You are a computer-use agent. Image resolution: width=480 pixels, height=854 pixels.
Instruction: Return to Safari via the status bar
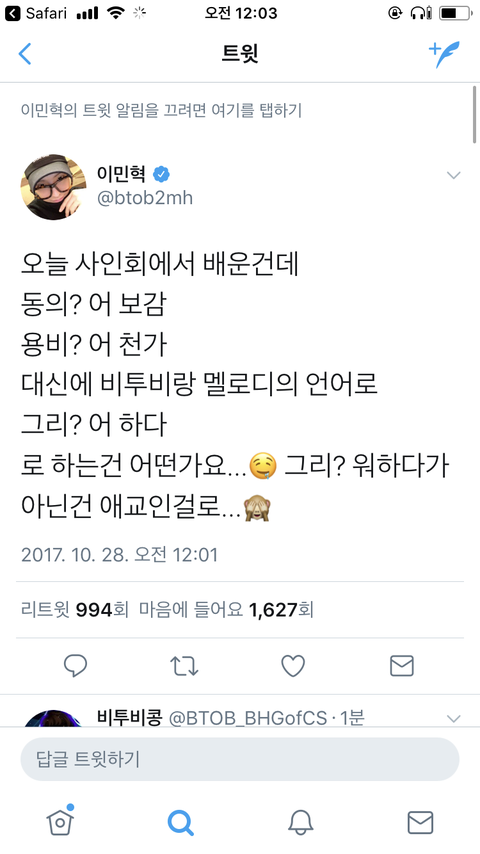pyautogui.click(x=35, y=13)
